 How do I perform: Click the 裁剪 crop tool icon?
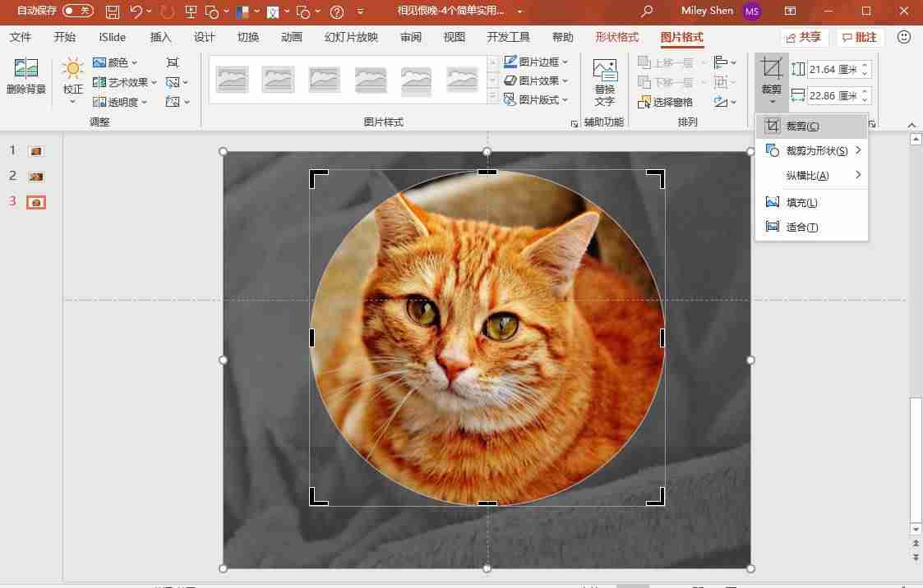pyautogui.click(x=771, y=69)
